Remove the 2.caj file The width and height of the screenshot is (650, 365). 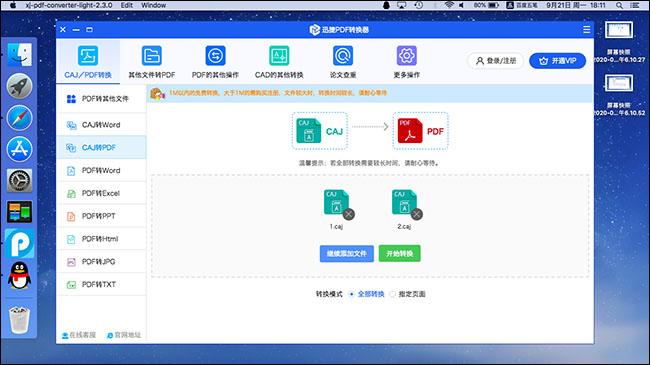click(x=417, y=214)
